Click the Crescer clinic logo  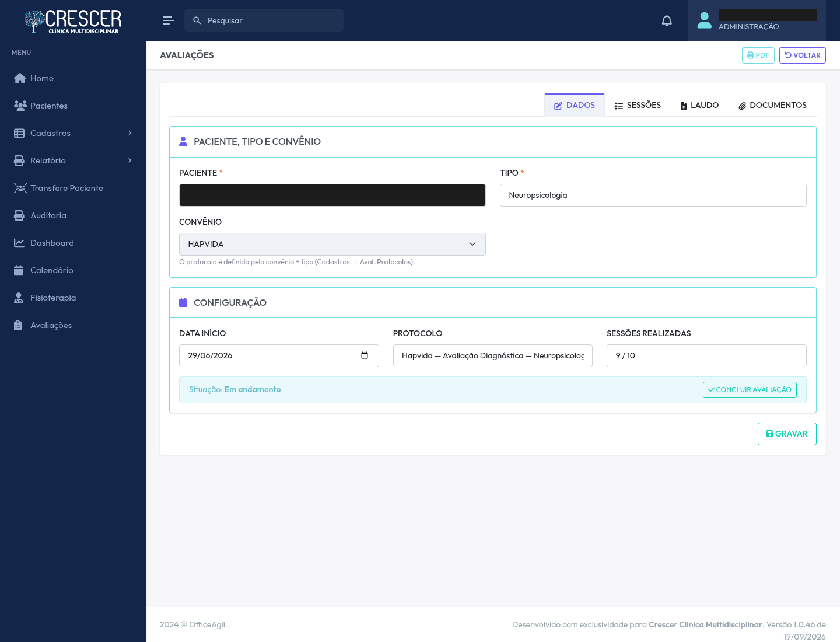tap(73, 21)
